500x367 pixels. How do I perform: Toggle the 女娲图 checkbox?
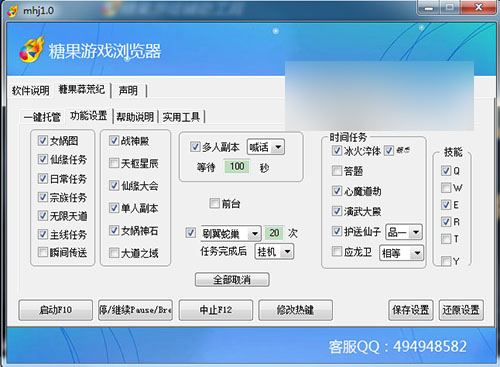click(43, 140)
